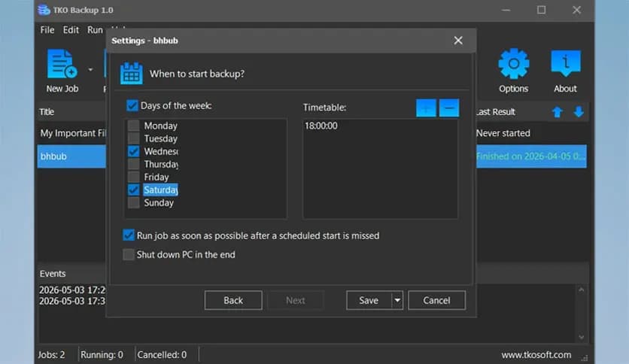Viewport: 629px width, 364px height.
Task: Remove a time with the minus button
Action: [x=449, y=108]
